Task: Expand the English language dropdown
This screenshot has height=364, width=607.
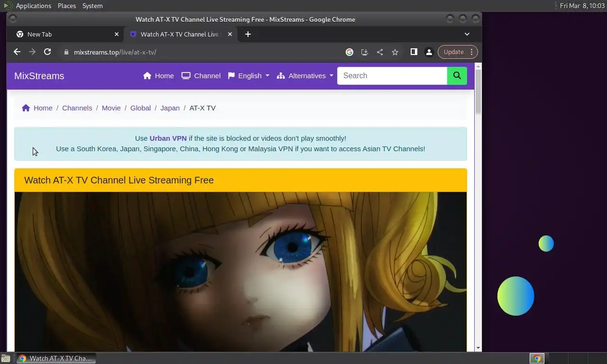Action: [248, 76]
